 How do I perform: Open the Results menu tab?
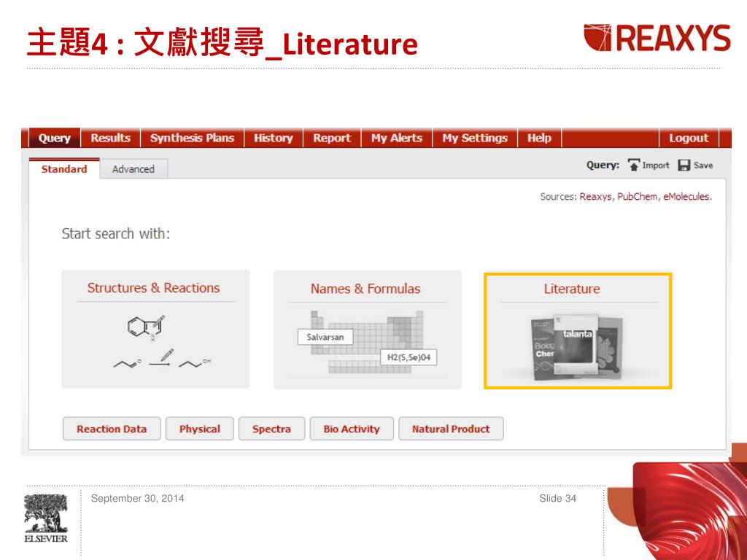tap(111, 138)
